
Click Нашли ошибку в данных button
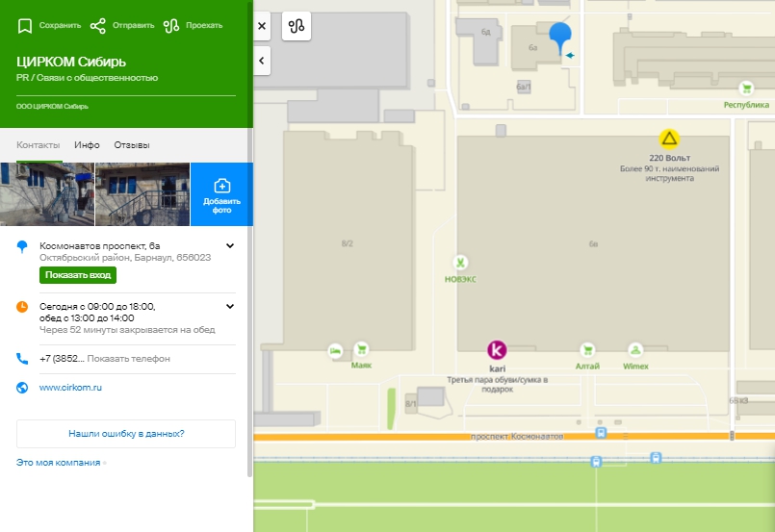coord(126,434)
